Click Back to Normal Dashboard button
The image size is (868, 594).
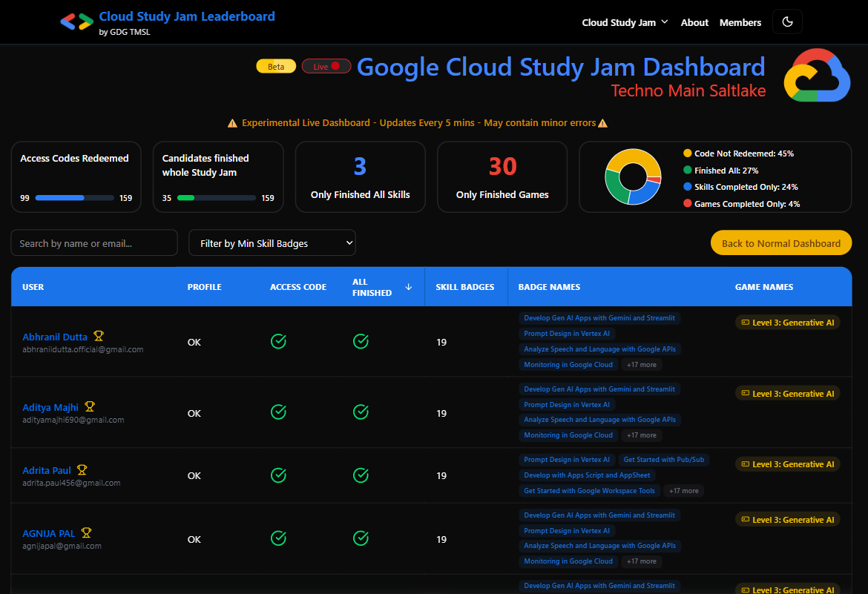pyautogui.click(x=780, y=243)
